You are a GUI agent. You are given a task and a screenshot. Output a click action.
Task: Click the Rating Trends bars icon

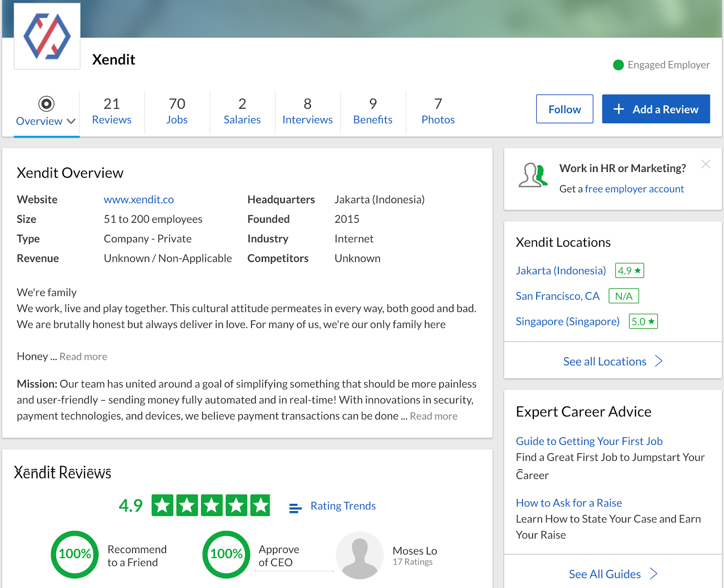click(295, 508)
